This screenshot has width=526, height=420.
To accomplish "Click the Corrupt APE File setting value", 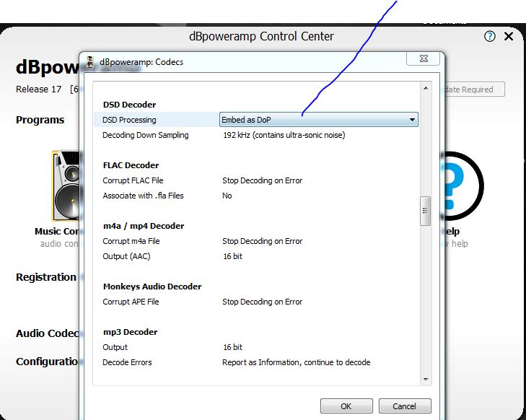I will [263, 302].
